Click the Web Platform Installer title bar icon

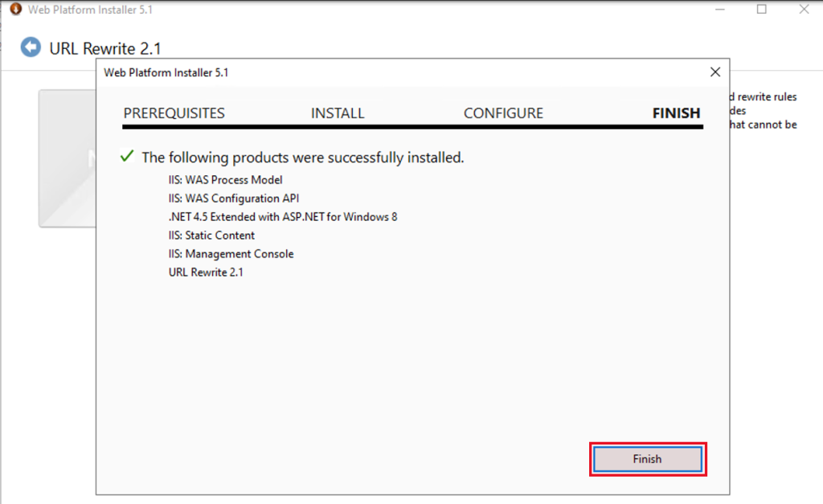click(16, 9)
